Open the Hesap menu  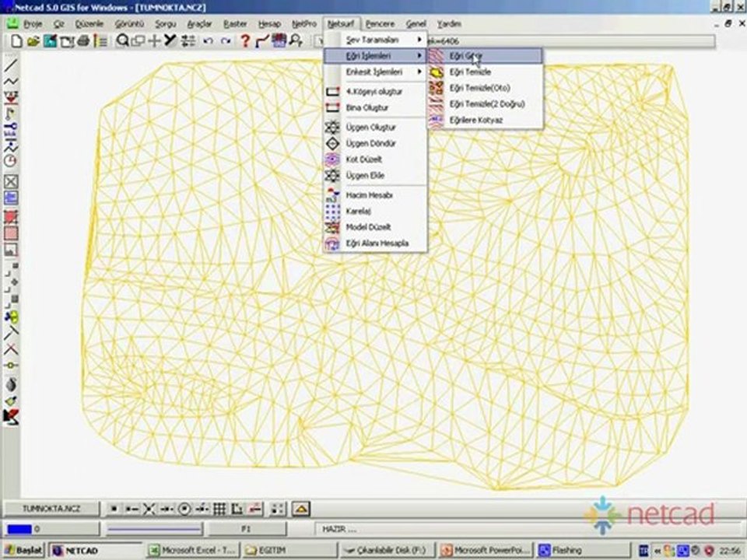(x=270, y=24)
